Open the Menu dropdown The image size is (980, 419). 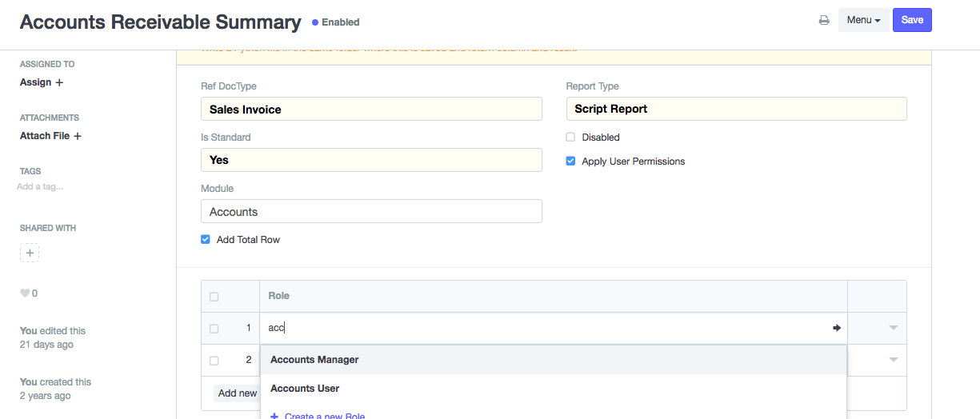point(863,20)
